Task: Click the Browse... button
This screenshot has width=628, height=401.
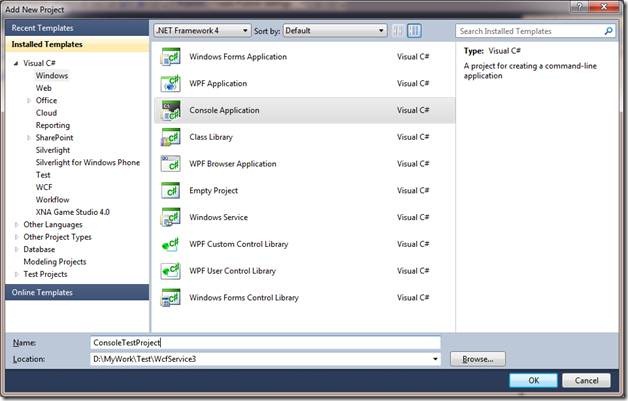Action: pos(478,358)
